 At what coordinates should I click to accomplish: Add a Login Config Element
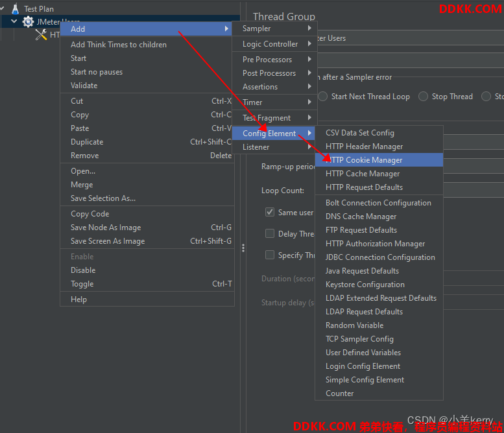tap(379, 366)
